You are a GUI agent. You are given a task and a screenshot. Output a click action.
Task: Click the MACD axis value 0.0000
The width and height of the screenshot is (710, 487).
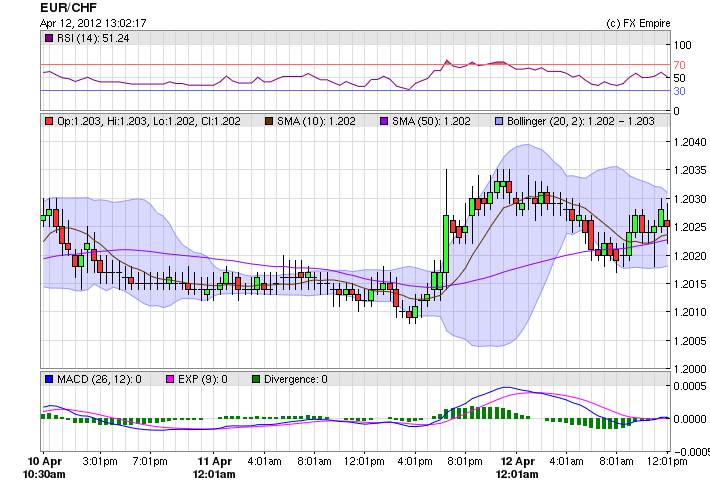pos(690,419)
